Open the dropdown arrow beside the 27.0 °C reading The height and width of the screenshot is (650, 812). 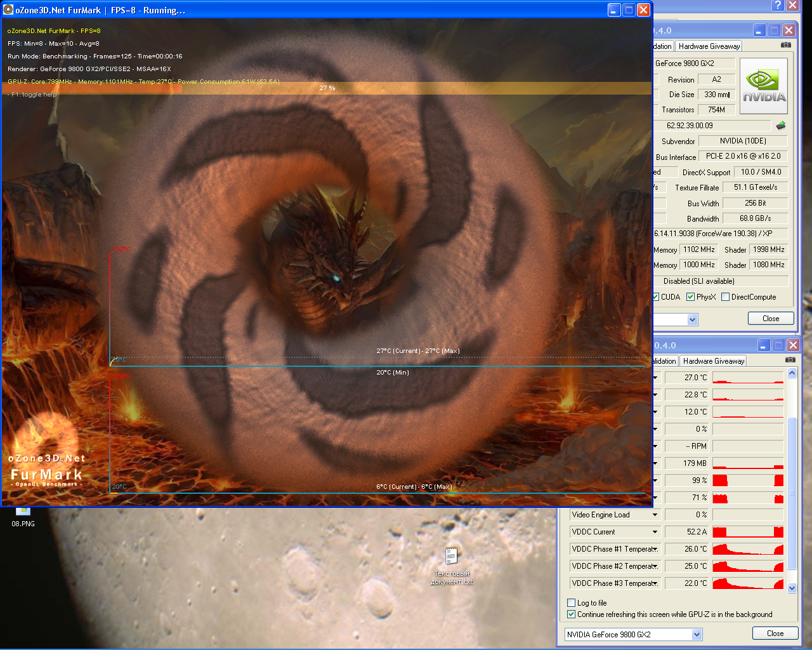coord(655,378)
